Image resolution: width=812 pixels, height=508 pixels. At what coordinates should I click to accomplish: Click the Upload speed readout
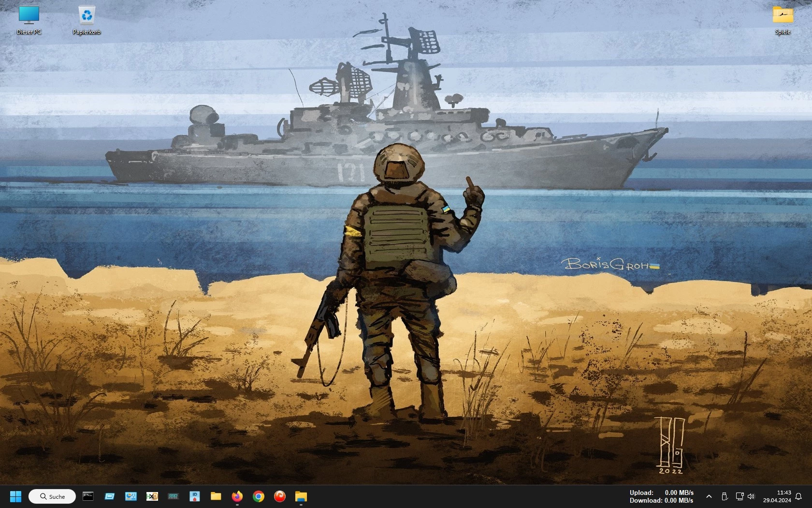coord(661,493)
